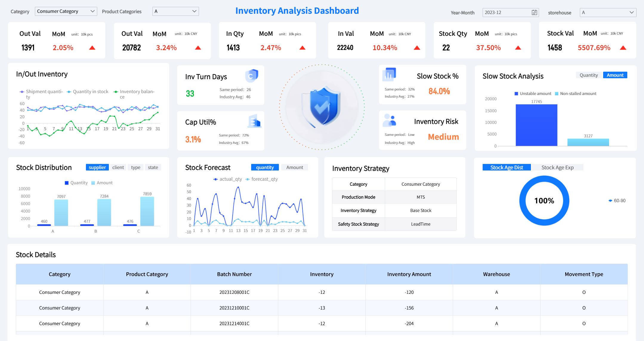Open the Product Categories dropdown
The width and height of the screenshot is (644, 341).
pos(175,11)
